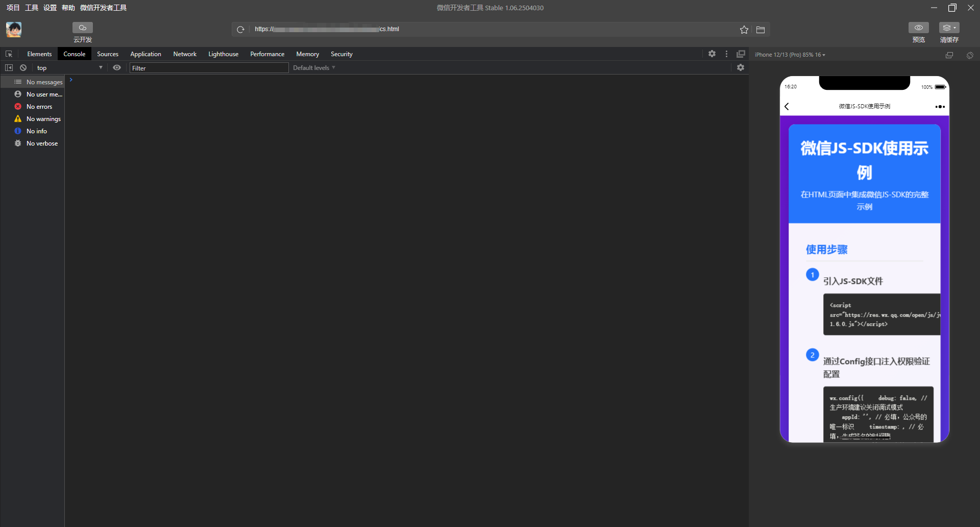Select the No messages filter row
The image size is (980, 527).
pyautogui.click(x=33, y=82)
